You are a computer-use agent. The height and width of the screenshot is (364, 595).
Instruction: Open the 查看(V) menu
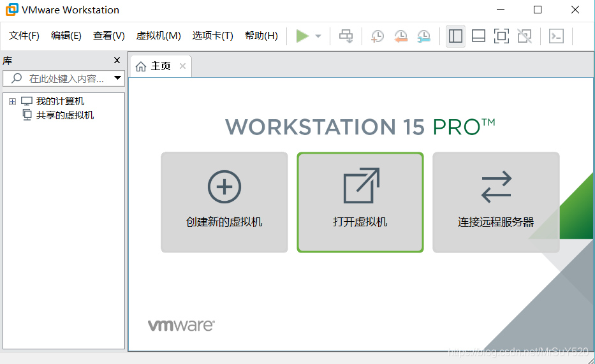coord(109,36)
